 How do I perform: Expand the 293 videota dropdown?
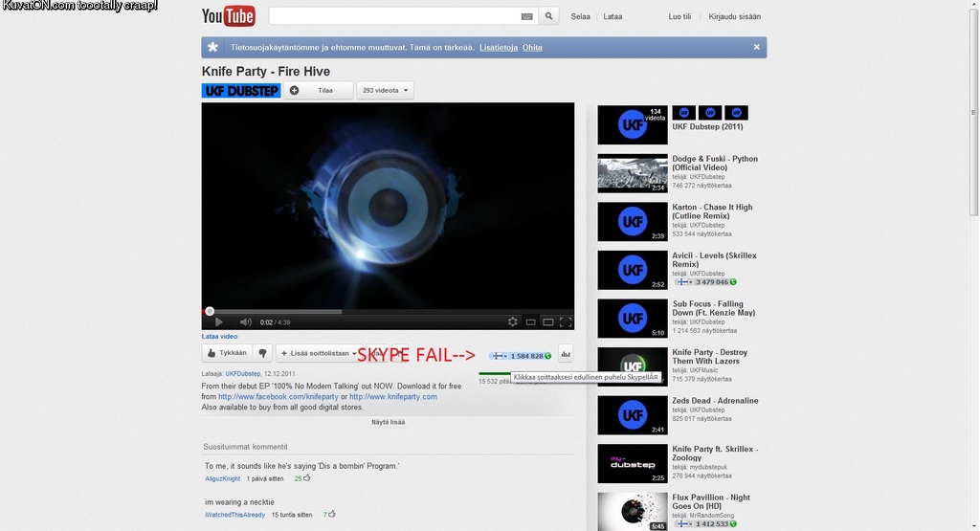pos(385,90)
